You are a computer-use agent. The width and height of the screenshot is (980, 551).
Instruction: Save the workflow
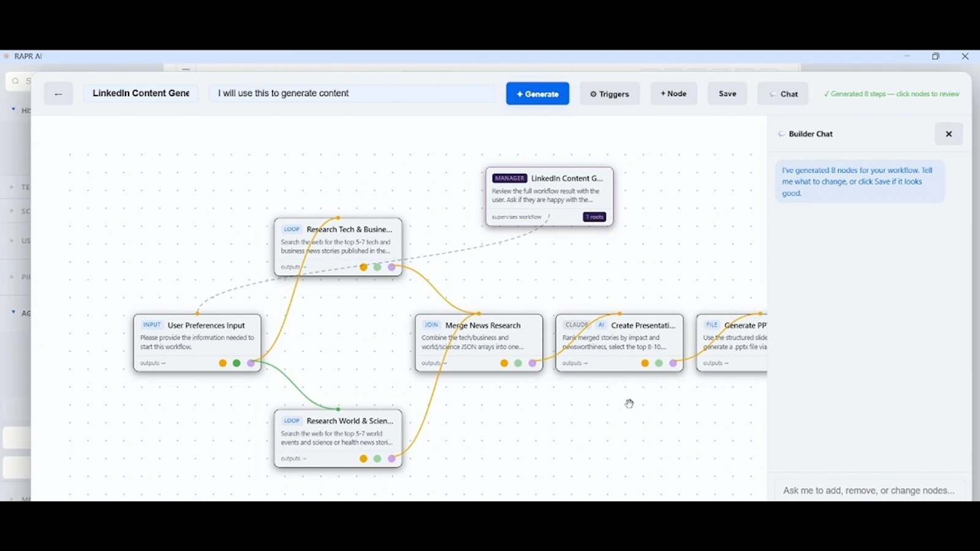pyautogui.click(x=727, y=94)
